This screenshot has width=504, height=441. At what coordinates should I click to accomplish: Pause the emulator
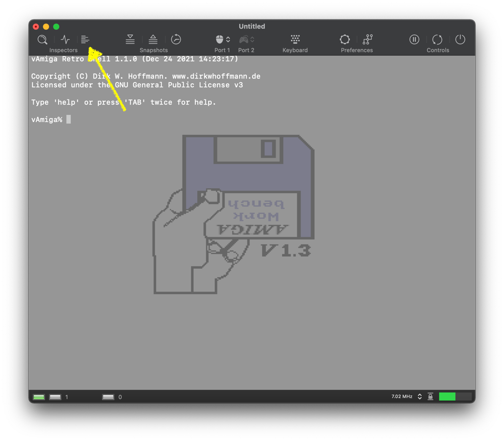tap(414, 39)
